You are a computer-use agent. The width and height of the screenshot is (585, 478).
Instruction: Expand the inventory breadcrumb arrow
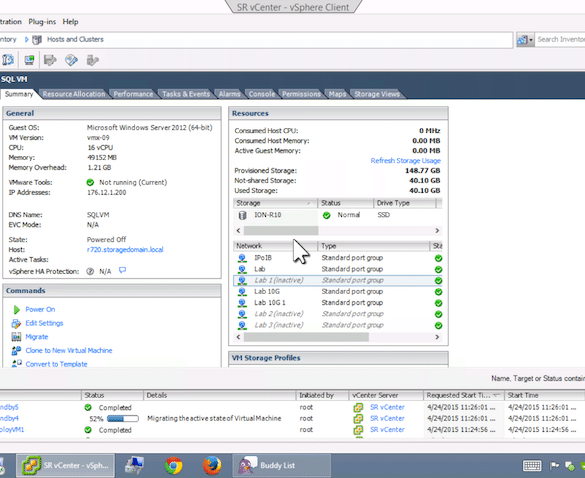tap(26, 39)
